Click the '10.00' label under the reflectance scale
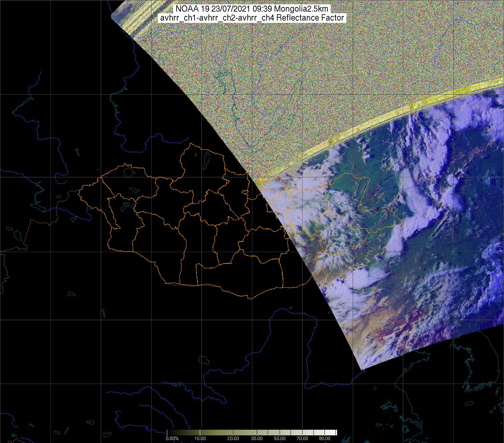This screenshot has height=443, width=504. point(200,438)
